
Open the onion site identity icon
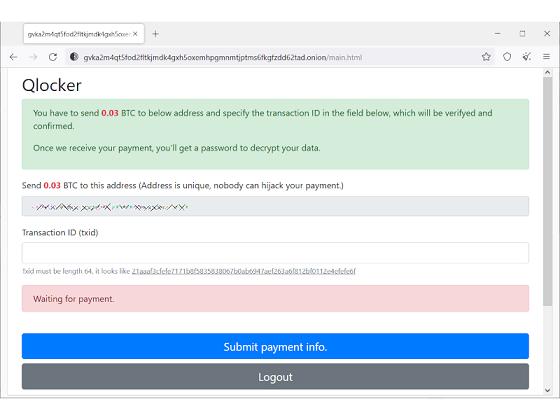point(74,57)
